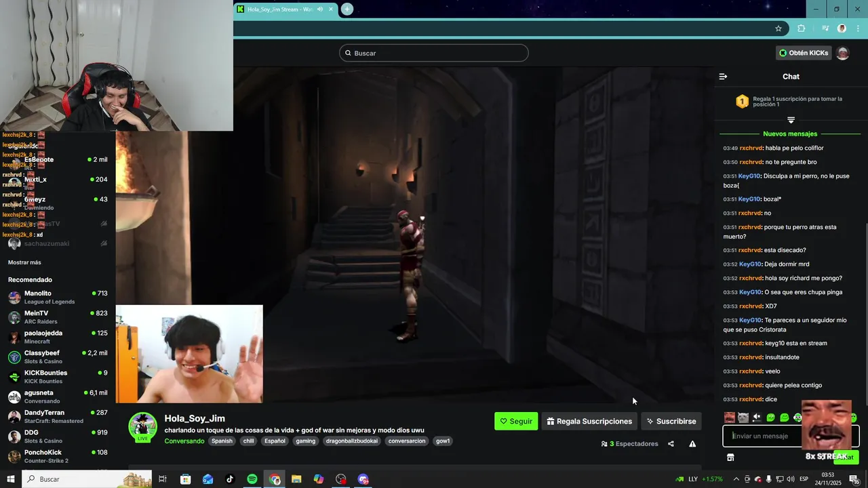
Task: Open paolaojedda recommended channel
Action: point(58,337)
